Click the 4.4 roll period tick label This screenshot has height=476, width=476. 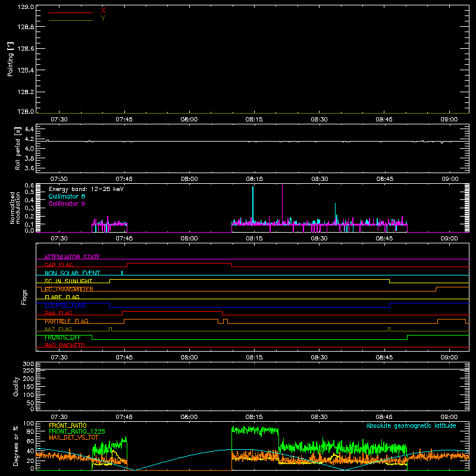coord(29,129)
